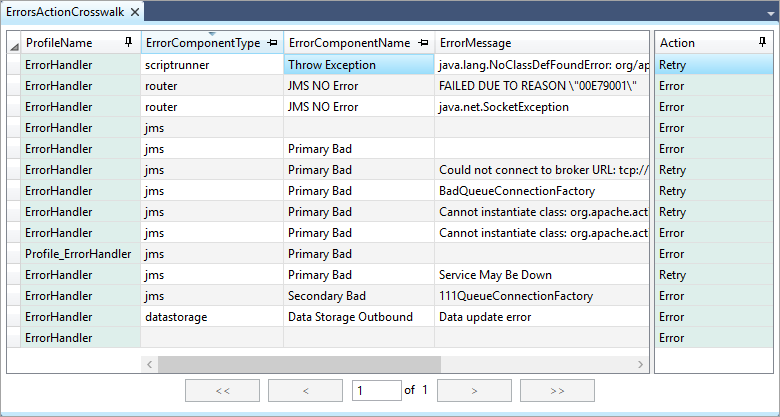The height and width of the screenshot is (417, 780).
Task: Select the ErrorsActionCrosswalk tab
Action: point(65,12)
